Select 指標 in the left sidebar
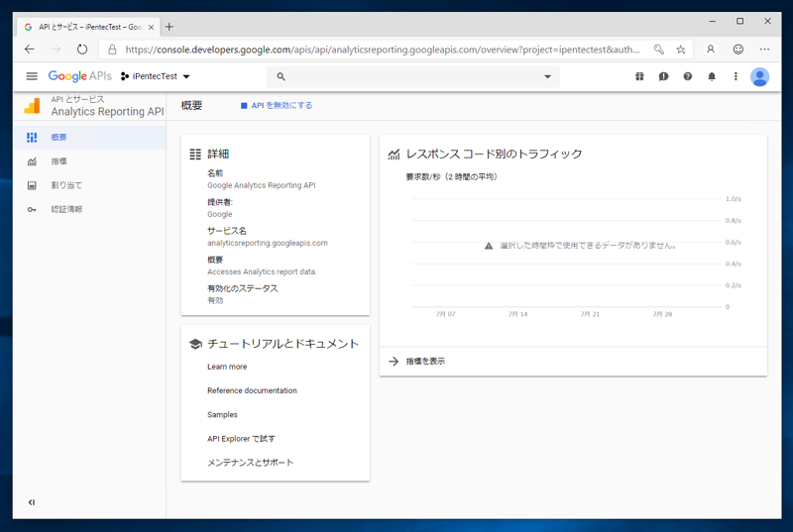Viewport: 793px width, 532px height. point(89,161)
